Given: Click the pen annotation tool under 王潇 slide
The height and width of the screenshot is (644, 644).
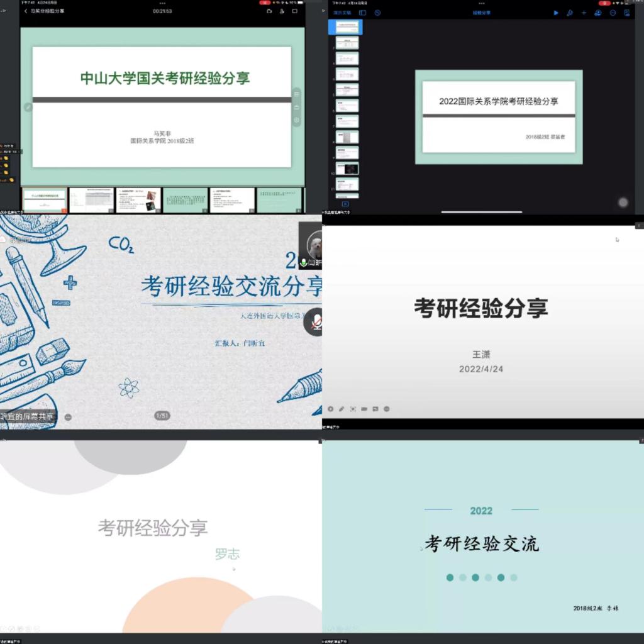Looking at the screenshot, I should [x=341, y=409].
